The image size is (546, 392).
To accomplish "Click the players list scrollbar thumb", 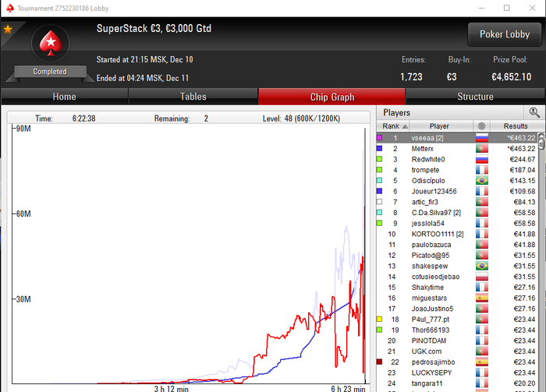I will [541, 143].
